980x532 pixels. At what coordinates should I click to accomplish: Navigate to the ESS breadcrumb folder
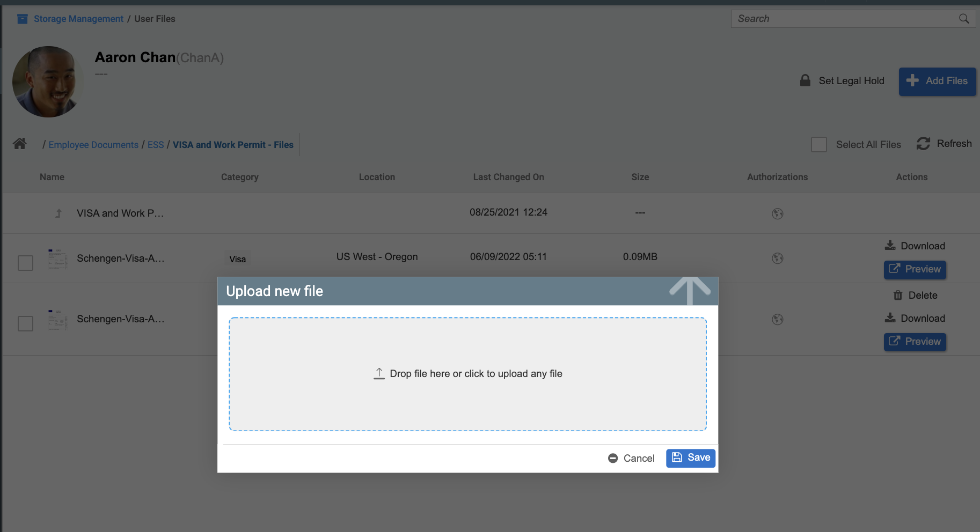(156, 145)
